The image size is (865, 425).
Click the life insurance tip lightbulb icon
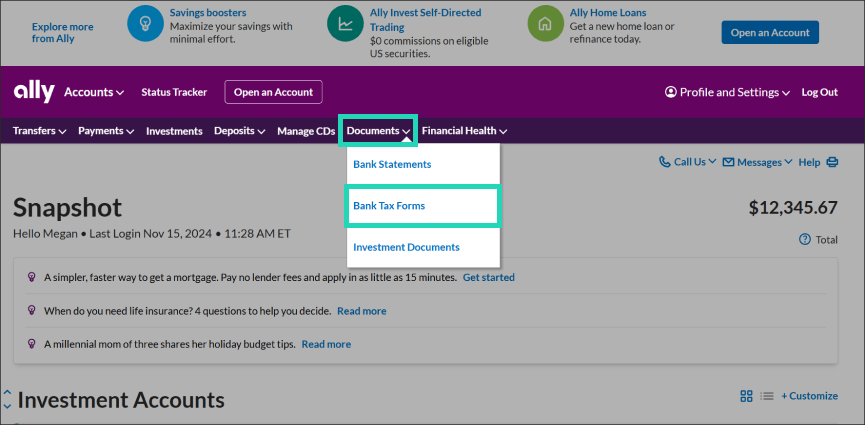pyautogui.click(x=31, y=311)
